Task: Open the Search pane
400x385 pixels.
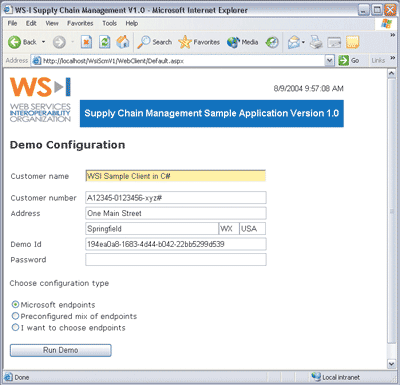Action: 155,42
